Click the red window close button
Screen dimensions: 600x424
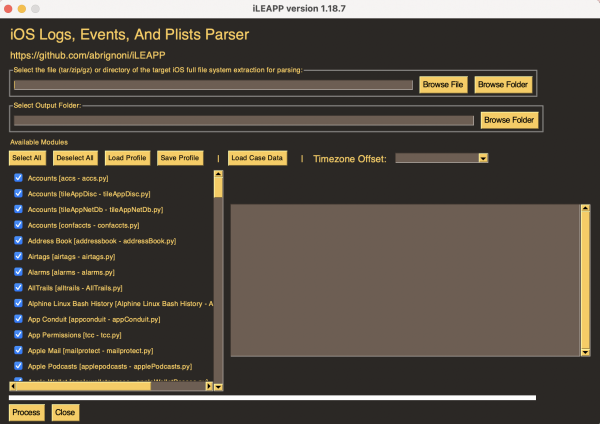(8, 8)
